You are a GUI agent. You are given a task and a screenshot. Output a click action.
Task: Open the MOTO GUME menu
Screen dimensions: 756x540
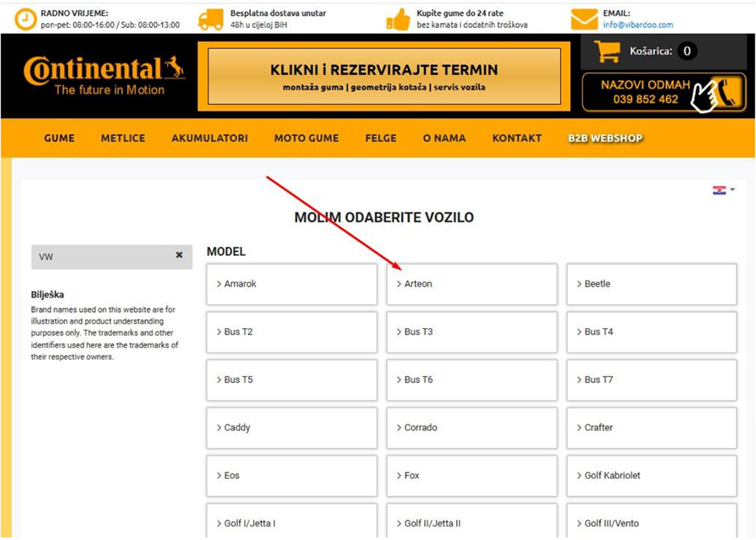click(x=306, y=138)
